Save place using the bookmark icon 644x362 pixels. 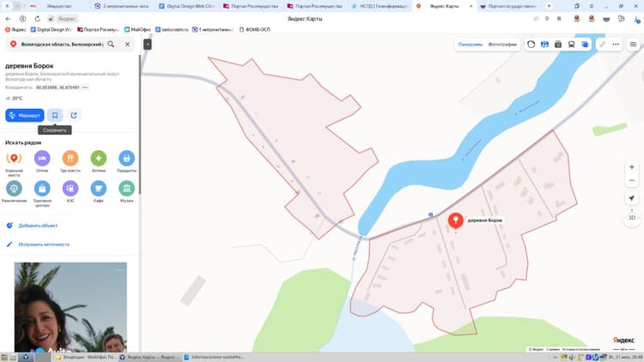(x=55, y=115)
